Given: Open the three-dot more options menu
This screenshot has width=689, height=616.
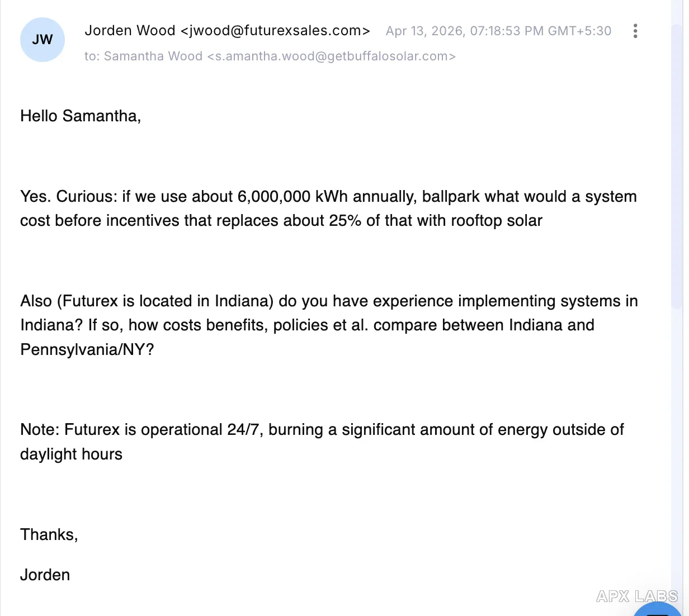Looking at the screenshot, I should (635, 31).
